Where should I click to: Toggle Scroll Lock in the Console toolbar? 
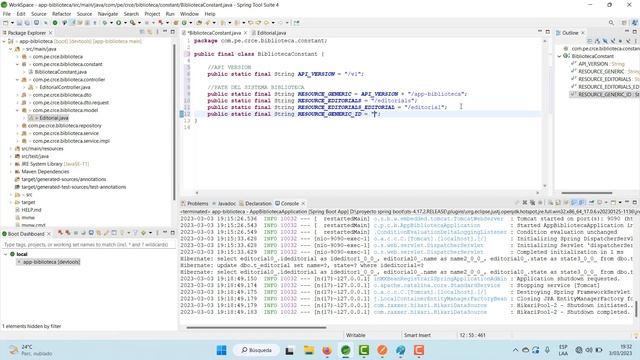(x=558, y=202)
